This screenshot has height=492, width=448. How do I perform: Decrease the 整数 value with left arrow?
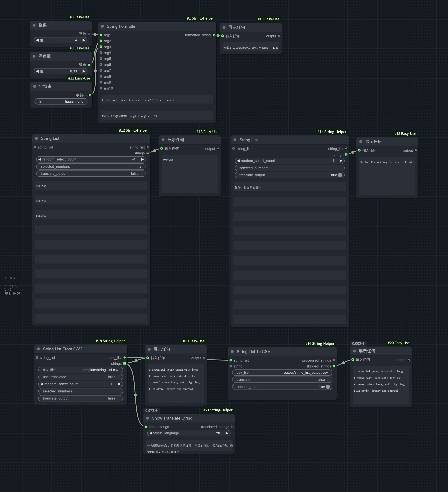pyautogui.click(x=37, y=40)
